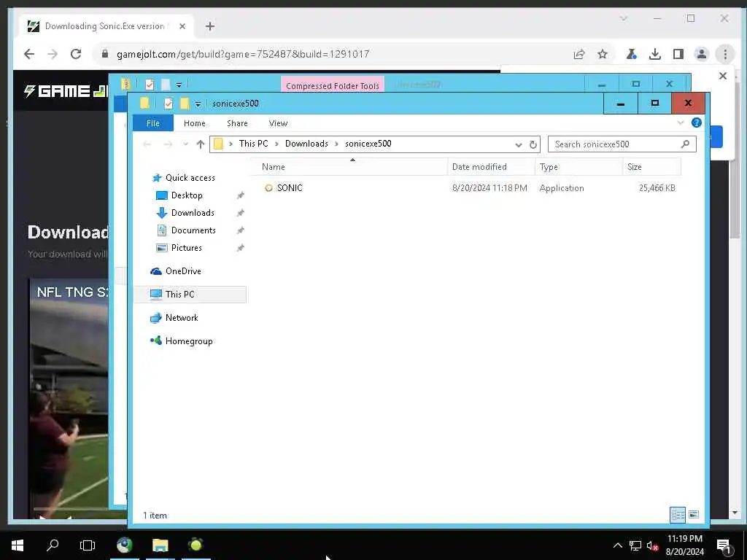Select Pictures in navigation pane
Image resolution: width=747 pixels, height=560 pixels.
click(x=186, y=248)
